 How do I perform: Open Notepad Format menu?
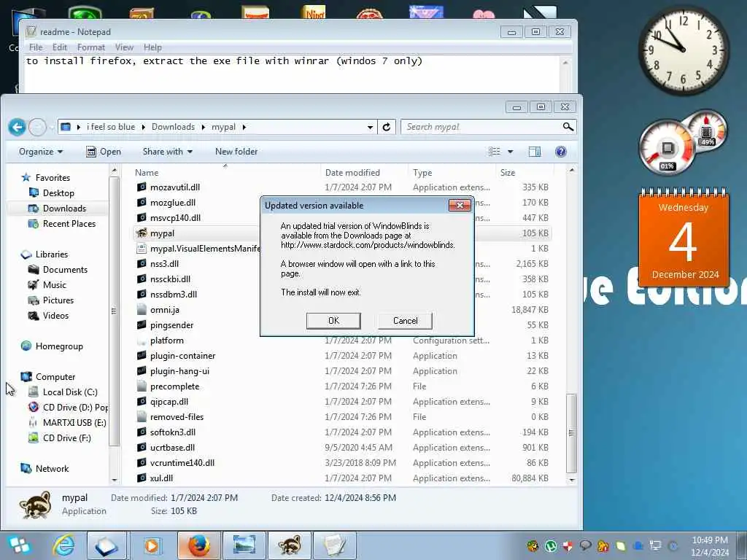point(91,47)
